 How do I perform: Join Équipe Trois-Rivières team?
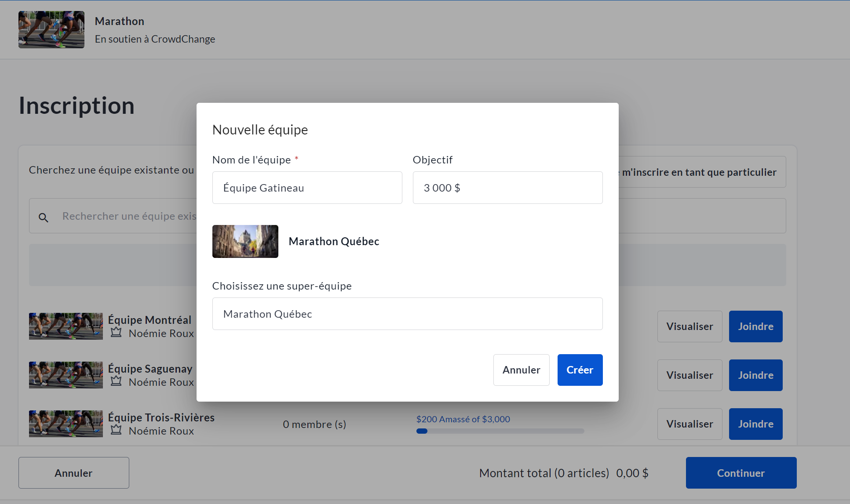[x=755, y=424]
